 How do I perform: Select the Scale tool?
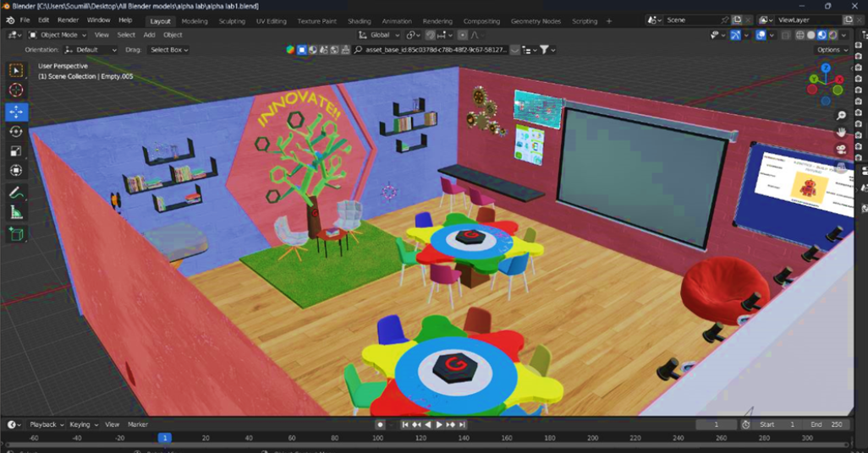[x=17, y=151]
